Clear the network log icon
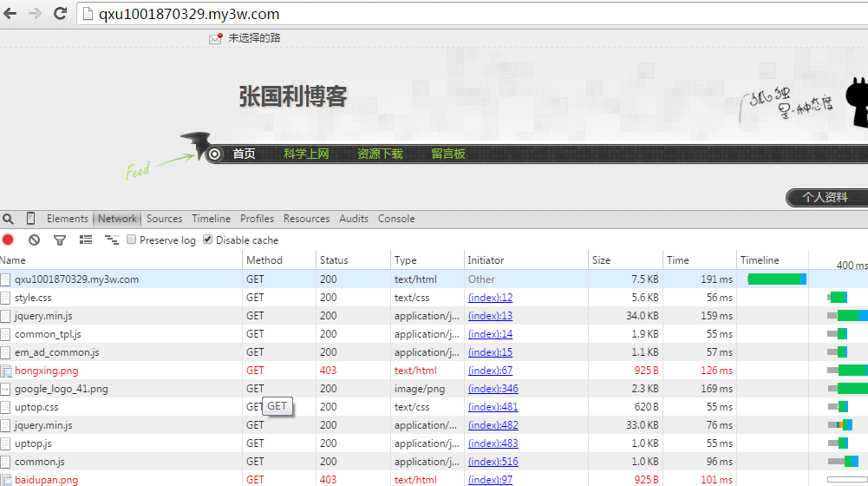 pyautogui.click(x=34, y=240)
